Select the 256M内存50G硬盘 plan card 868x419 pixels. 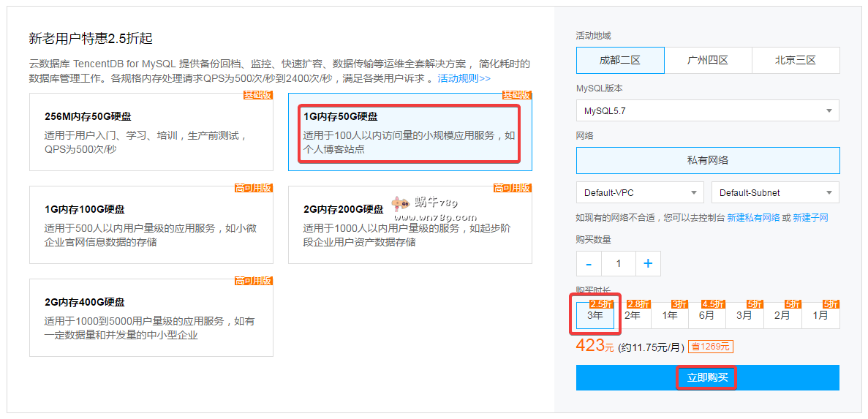click(x=151, y=132)
